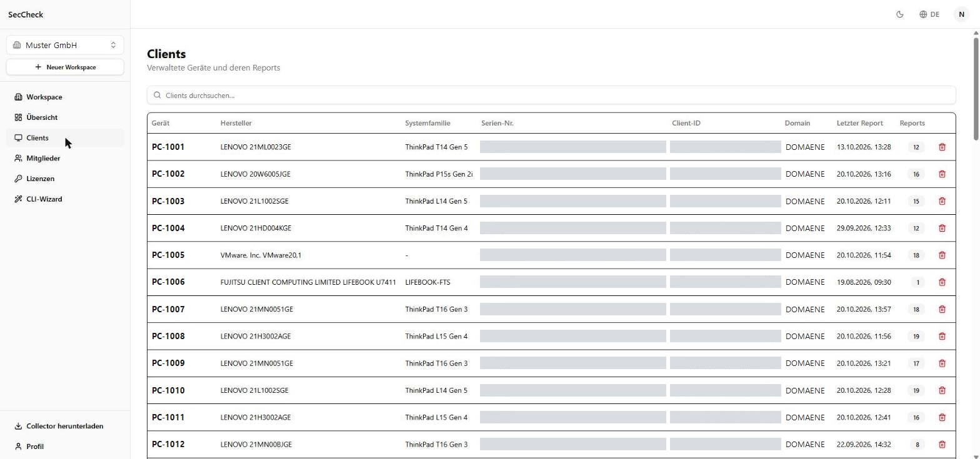Click the Gerät column header
This screenshot has width=980, height=459.
(161, 123)
